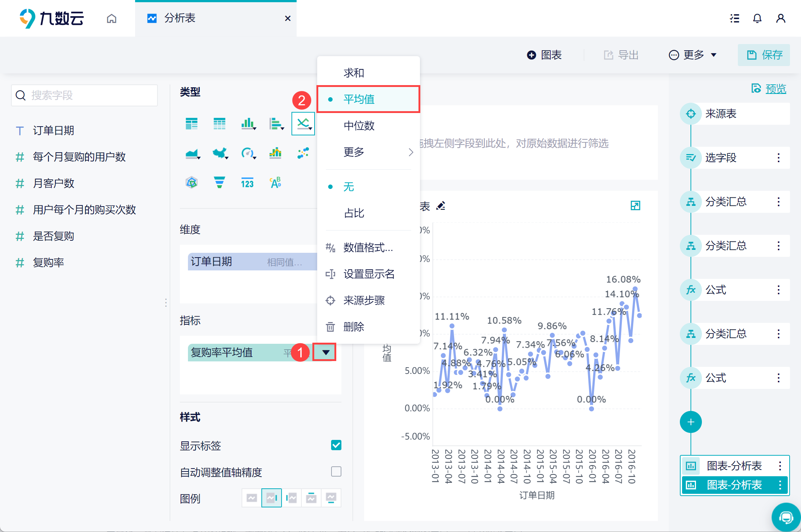This screenshot has width=801, height=532.
Task: Select the gauge chart type
Action: [248, 153]
